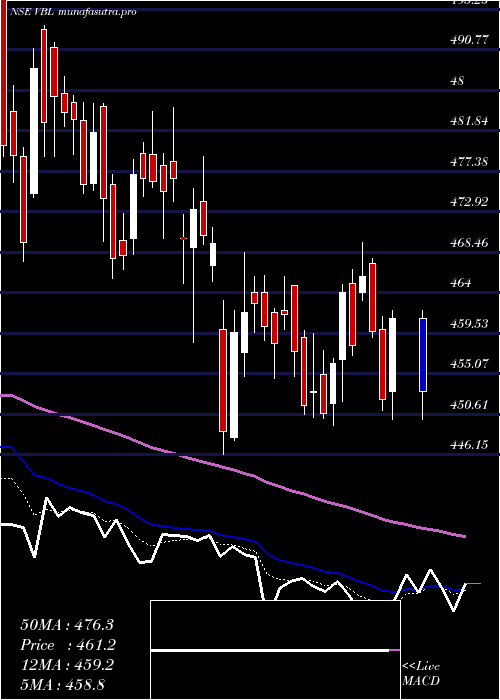The image size is (500, 700).
Task: Select the 450.61 price level label
Action: [469, 404]
